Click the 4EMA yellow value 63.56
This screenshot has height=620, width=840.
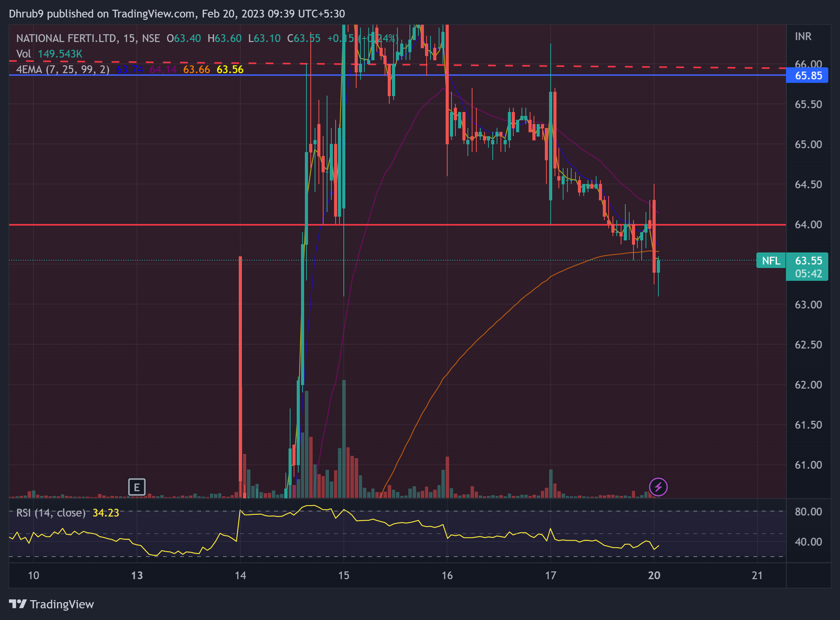click(x=230, y=69)
